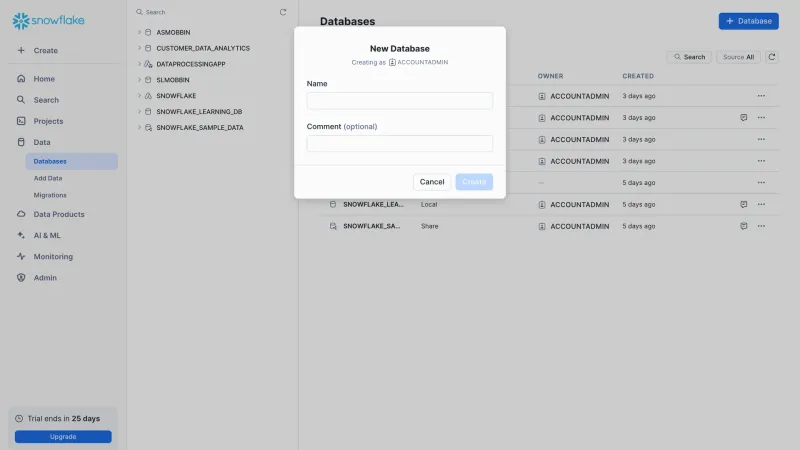Viewport: 800px width, 450px height.
Task: Click the Comment optional input field
Action: click(x=399, y=143)
